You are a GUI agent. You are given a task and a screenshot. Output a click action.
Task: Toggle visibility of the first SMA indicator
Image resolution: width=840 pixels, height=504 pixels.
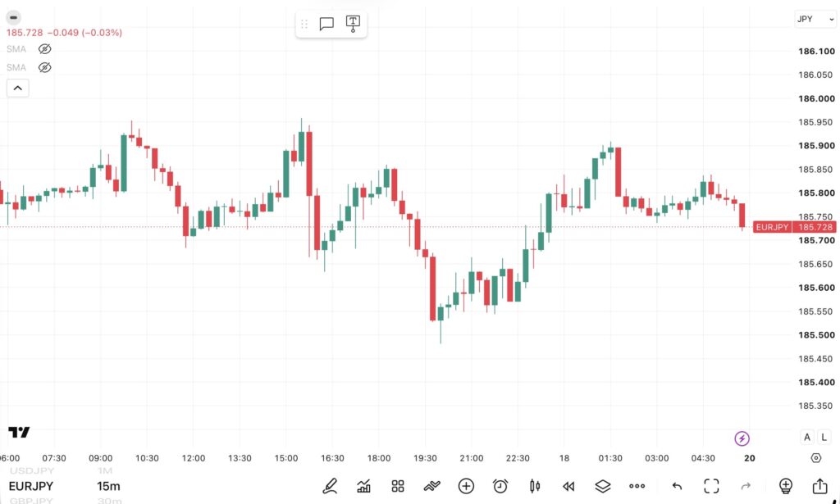(44, 49)
